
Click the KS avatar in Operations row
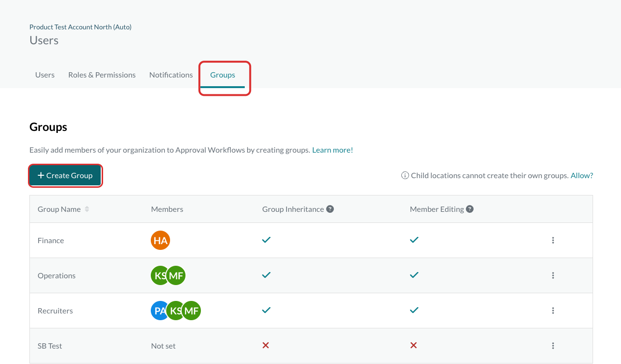pos(158,275)
